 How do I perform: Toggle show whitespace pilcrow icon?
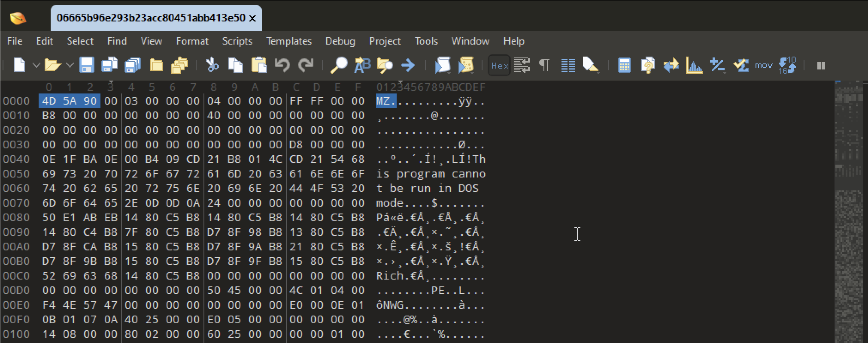pyautogui.click(x=544, y=65)
